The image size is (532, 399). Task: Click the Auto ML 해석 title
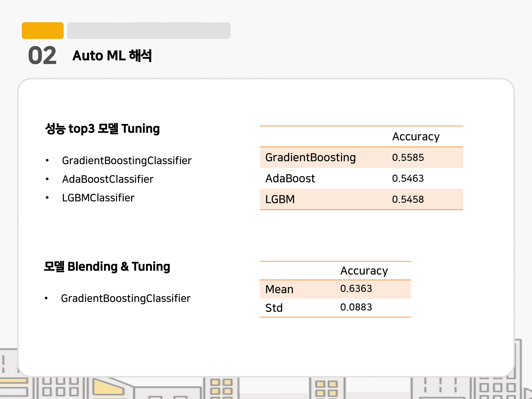click(x=112, y=56)
